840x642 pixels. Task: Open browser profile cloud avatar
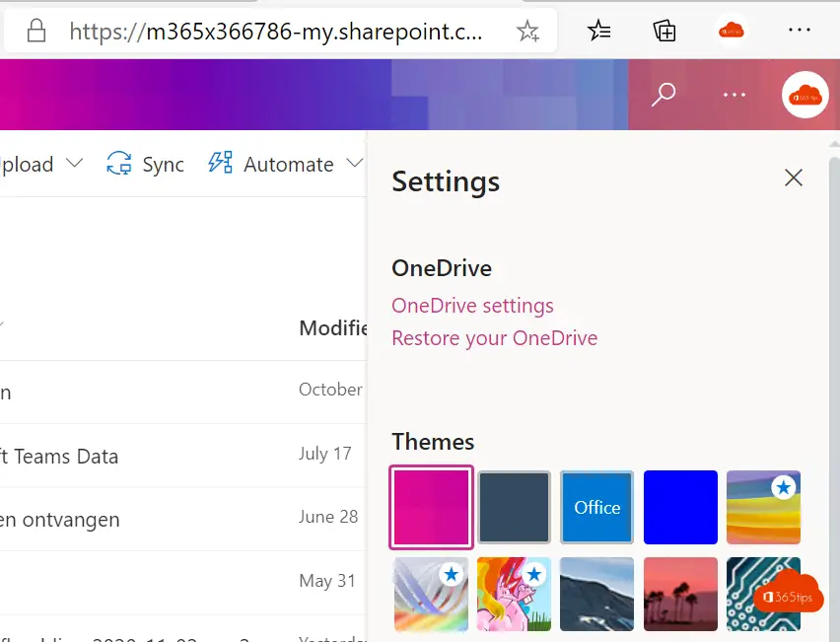coord(732,31)
